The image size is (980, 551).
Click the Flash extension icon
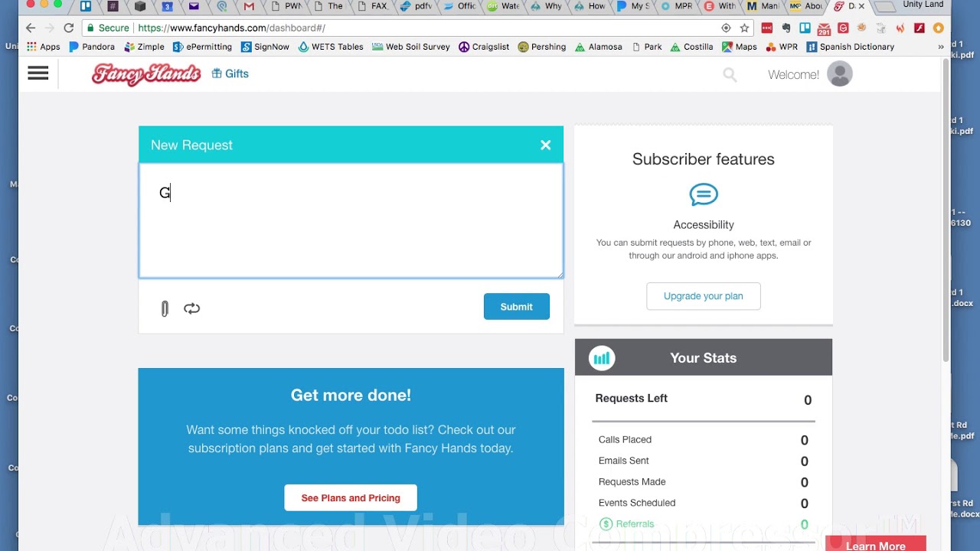tap(920, 28)
